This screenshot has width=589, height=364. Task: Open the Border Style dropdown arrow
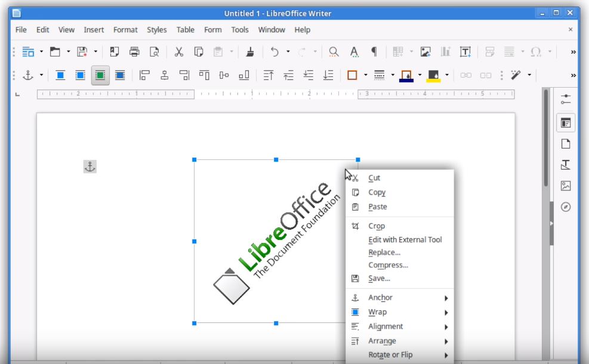393,75
